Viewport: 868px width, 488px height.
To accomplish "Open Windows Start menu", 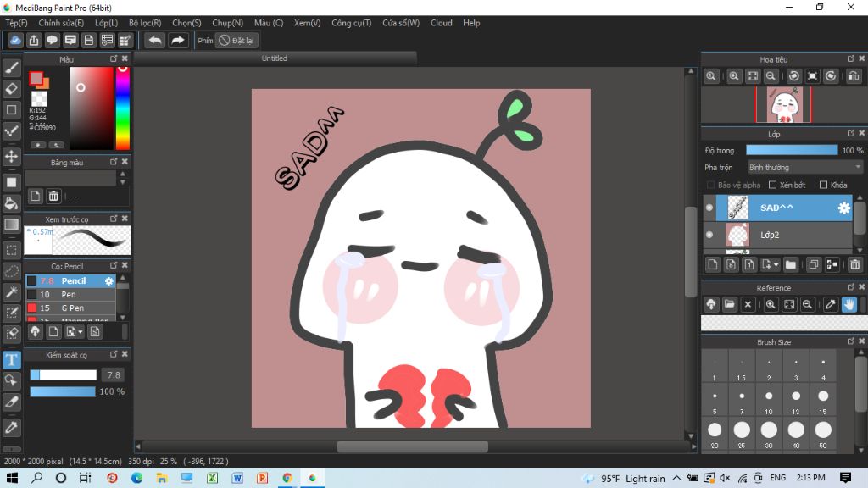I will [x=12, y=478].
